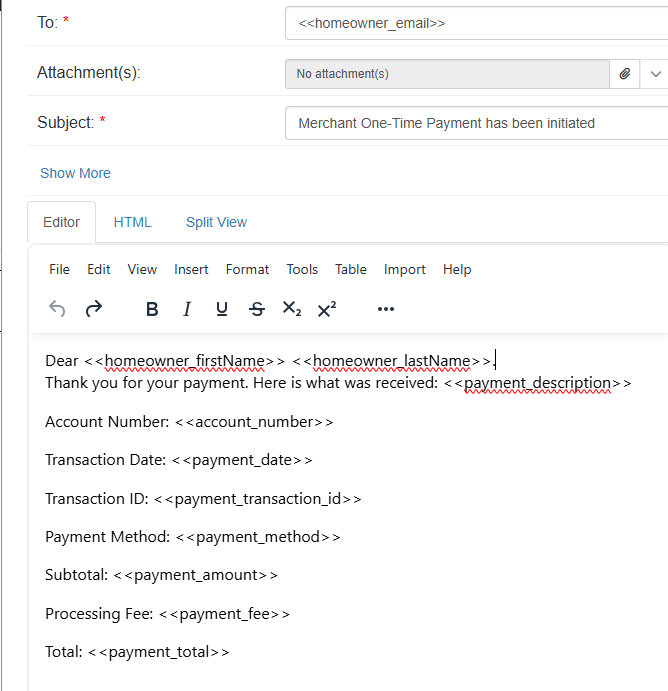Viewport: 668px width, 691px height.
Task: Open the Insert menu
Action: (x=191, y=269)
